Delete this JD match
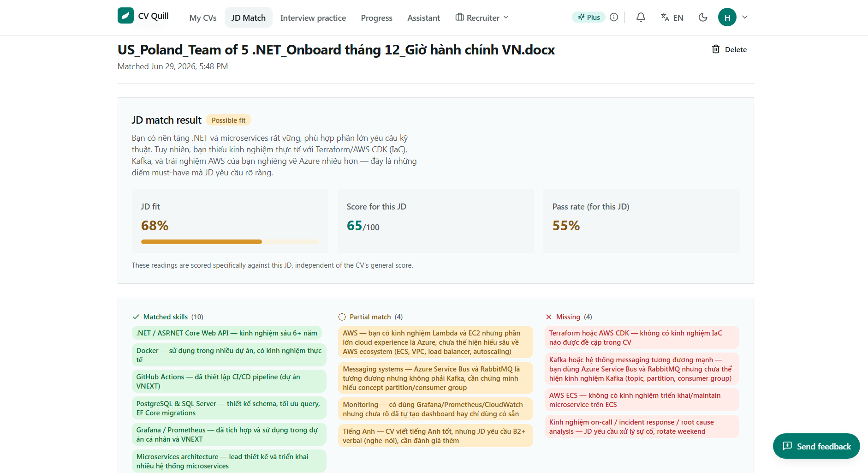 coord(729,49)
